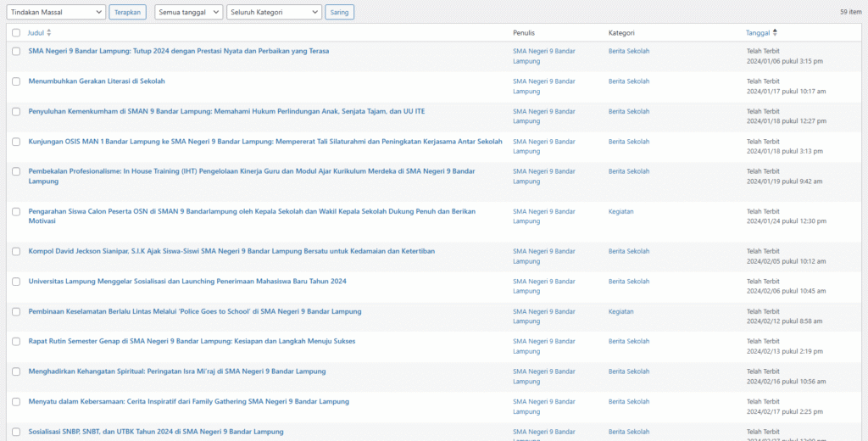
Task: Open post 'Universitas Lampung Menggelar Sosialisasi'
Action: pos(187,281)
